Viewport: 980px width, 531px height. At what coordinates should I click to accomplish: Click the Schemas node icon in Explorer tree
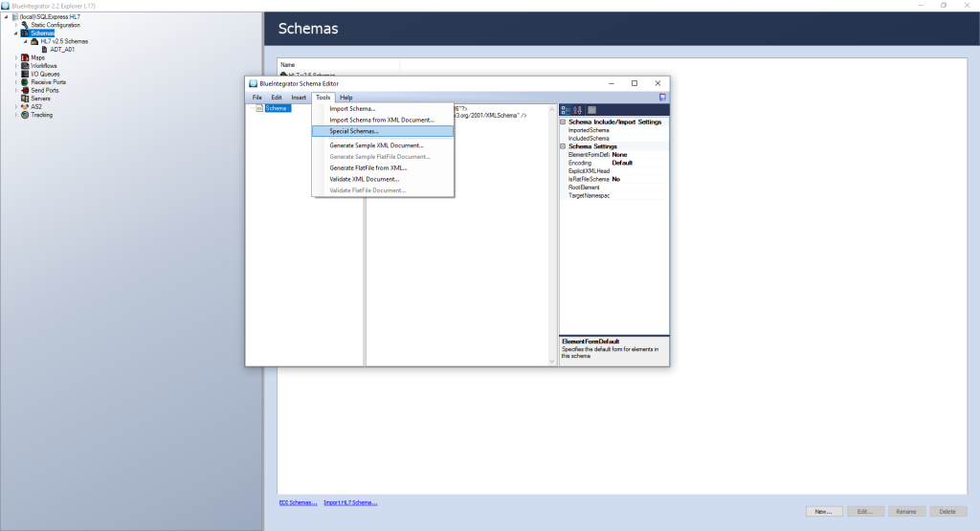pos(25,33)
